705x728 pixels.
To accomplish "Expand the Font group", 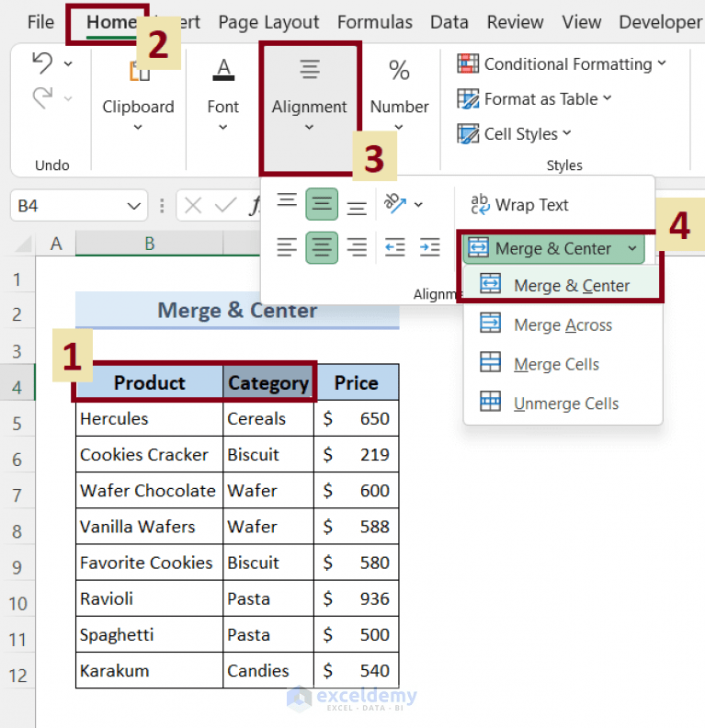I will (x=222, y=96).
